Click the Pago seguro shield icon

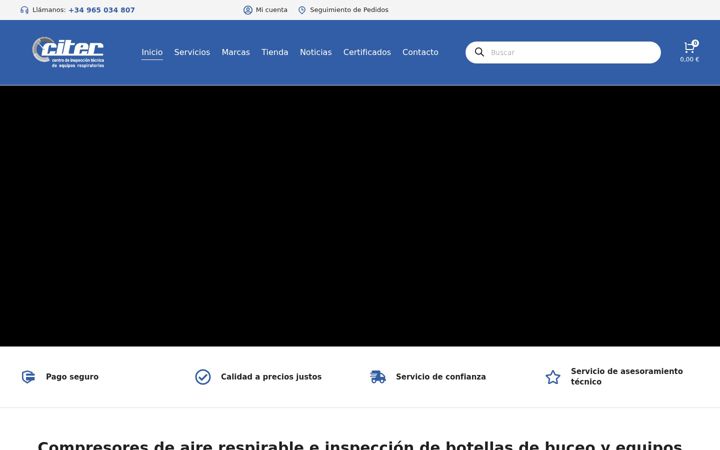click(28, 377)
